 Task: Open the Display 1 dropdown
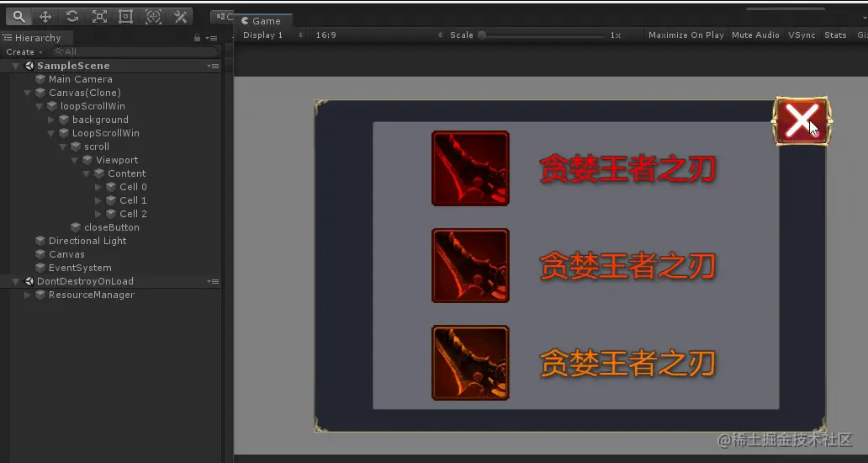tap(273, 35)
